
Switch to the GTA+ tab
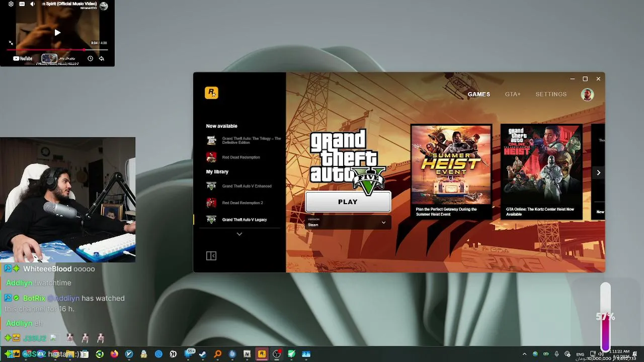[x=513, y=94]
